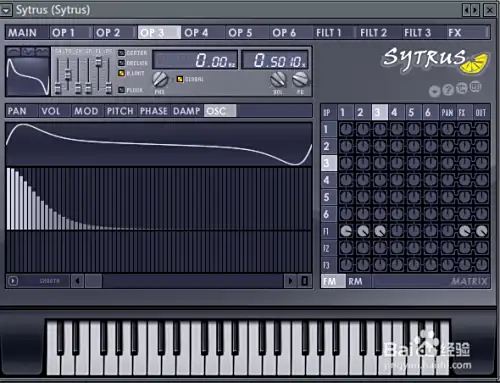Click the 0.5010x frequency ratio display

(275, 60)
